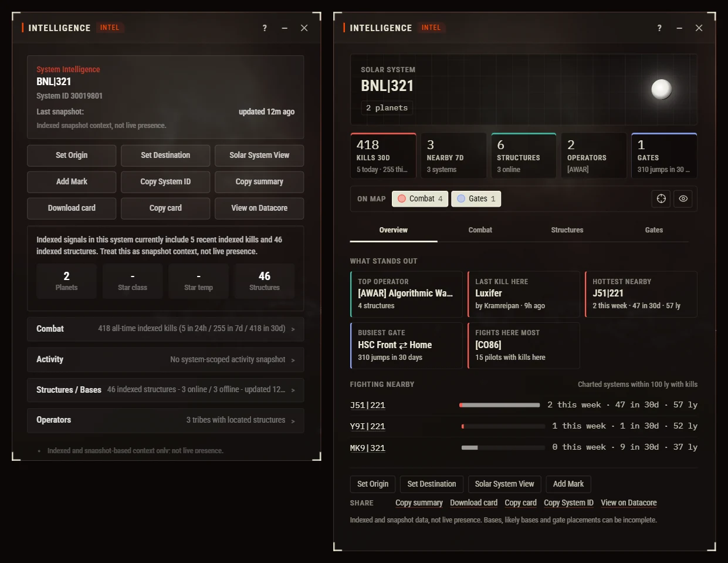Switch to the Overview tab
This screenshot has width=728, height=563.
pos(394,230)
